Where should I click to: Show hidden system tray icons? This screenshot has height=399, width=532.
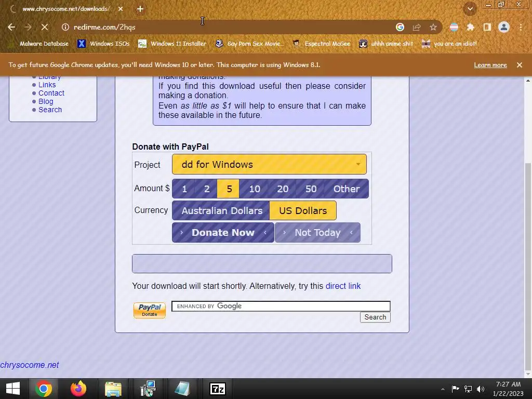[443, 389]
